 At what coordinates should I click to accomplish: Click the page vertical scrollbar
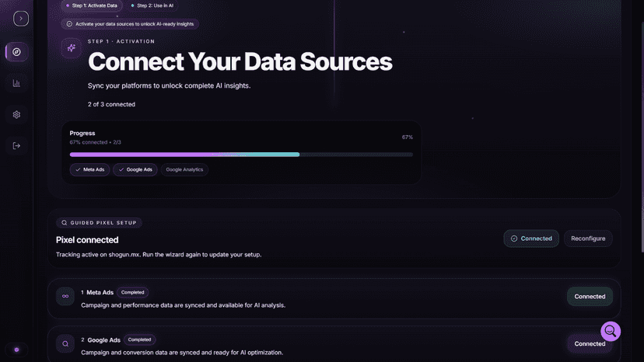642,135
